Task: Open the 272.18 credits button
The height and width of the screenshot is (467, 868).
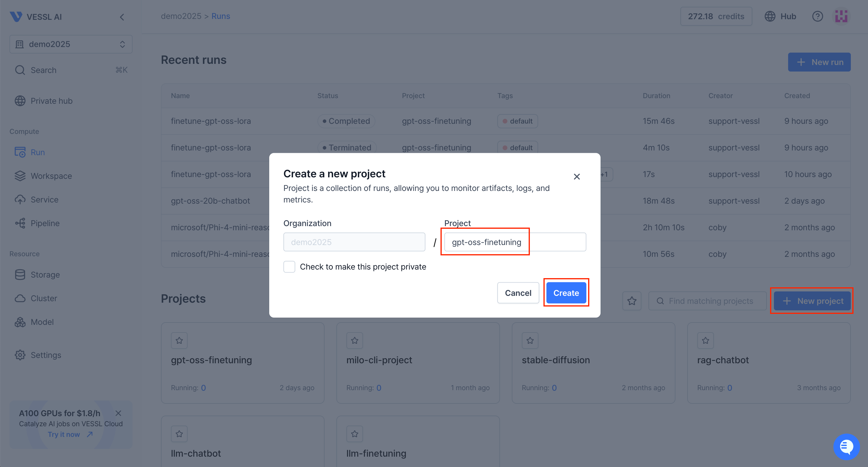Action: [716, 16]
